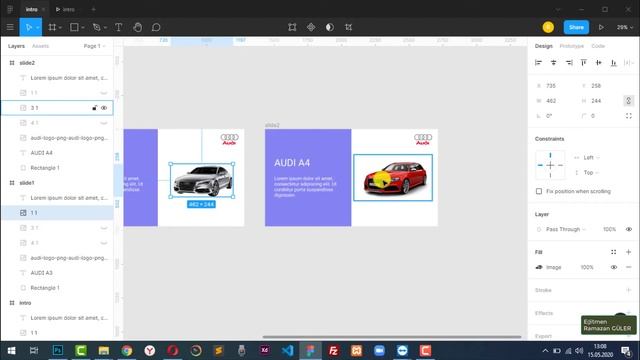The width and height of the screenshot is (640, 360).
Task: Click the Share button
Action: (576, 27)
